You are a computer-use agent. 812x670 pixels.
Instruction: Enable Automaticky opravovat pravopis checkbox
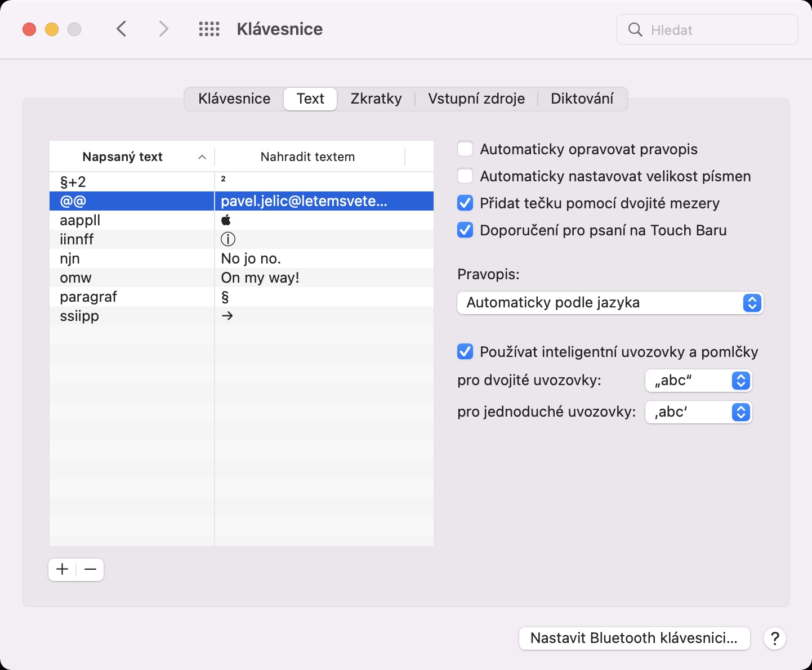(465, 149)
